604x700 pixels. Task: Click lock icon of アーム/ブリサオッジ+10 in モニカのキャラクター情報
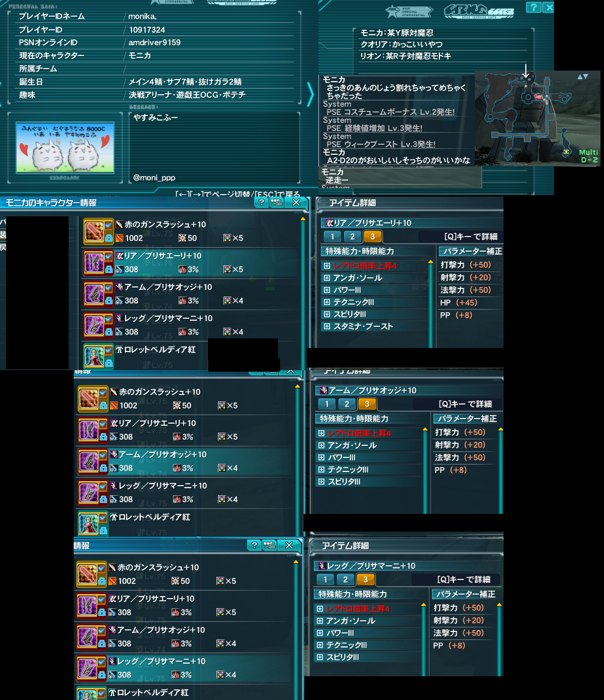coord(109,301)
